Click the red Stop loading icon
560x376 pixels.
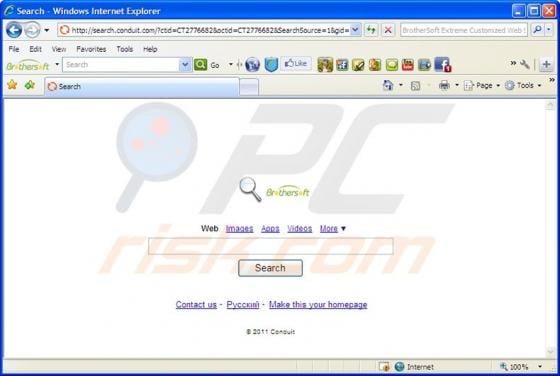coord(388,30)
